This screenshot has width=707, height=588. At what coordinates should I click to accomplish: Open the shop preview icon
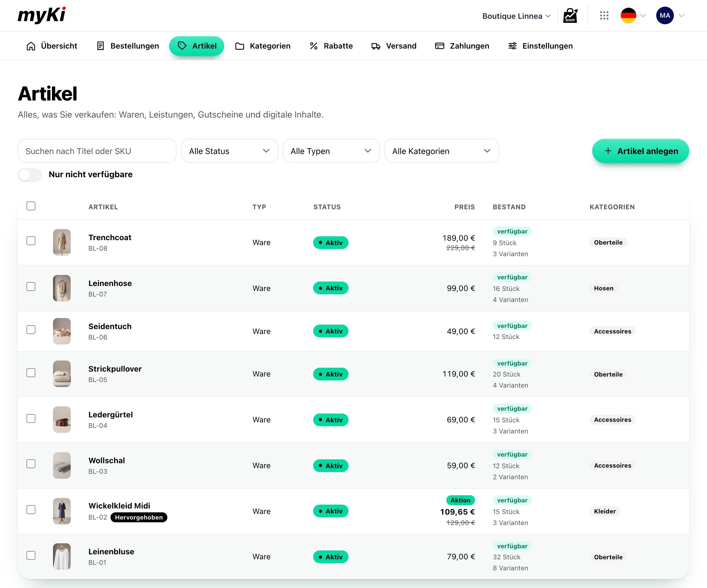pos(570,15)
